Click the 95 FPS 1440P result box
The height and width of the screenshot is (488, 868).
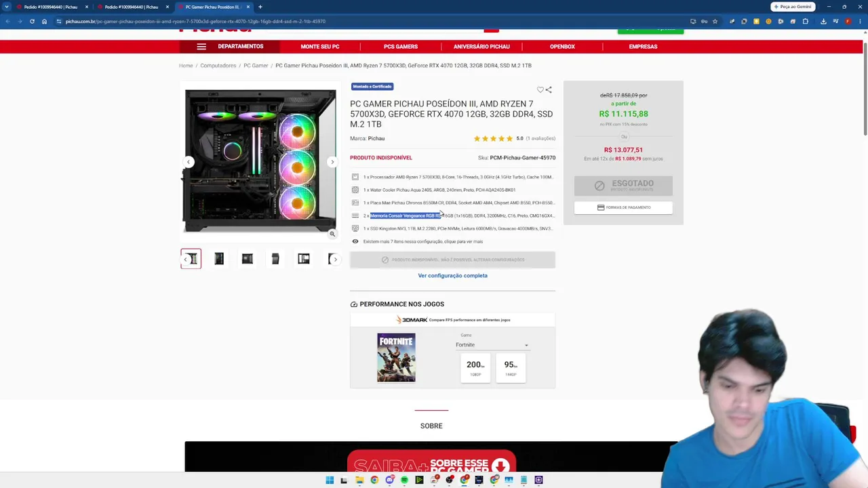tap(511, 367)
